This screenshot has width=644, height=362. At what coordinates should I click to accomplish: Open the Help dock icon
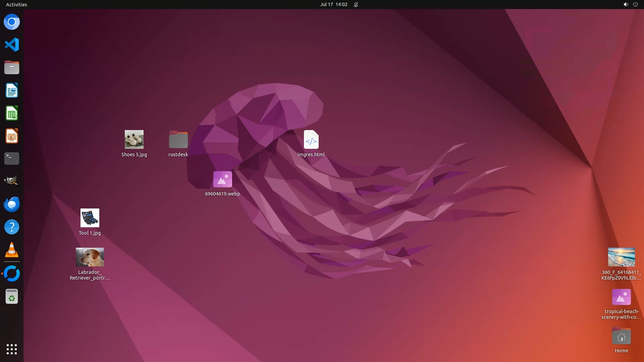tap(12, 227)
